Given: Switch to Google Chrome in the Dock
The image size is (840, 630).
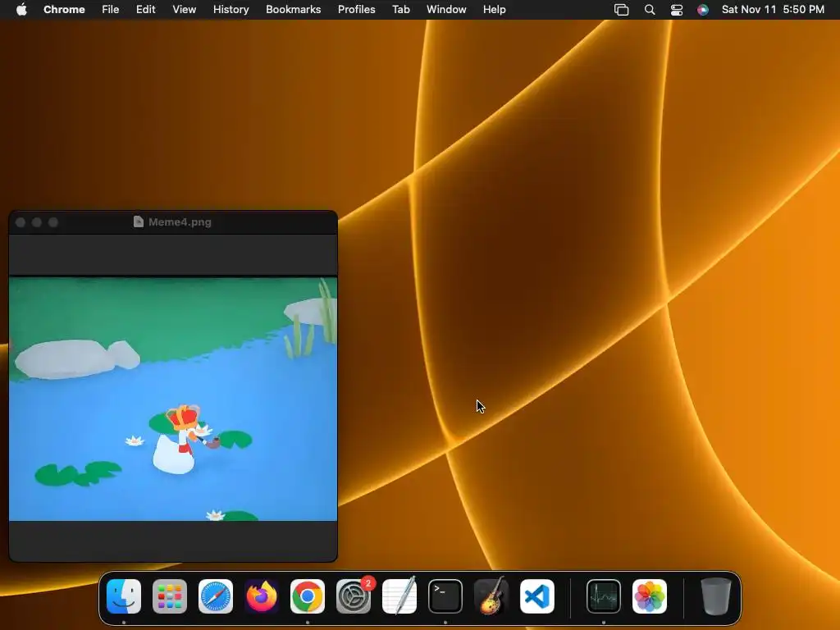Looking at the screenshot, I should (x=308, y=596).
